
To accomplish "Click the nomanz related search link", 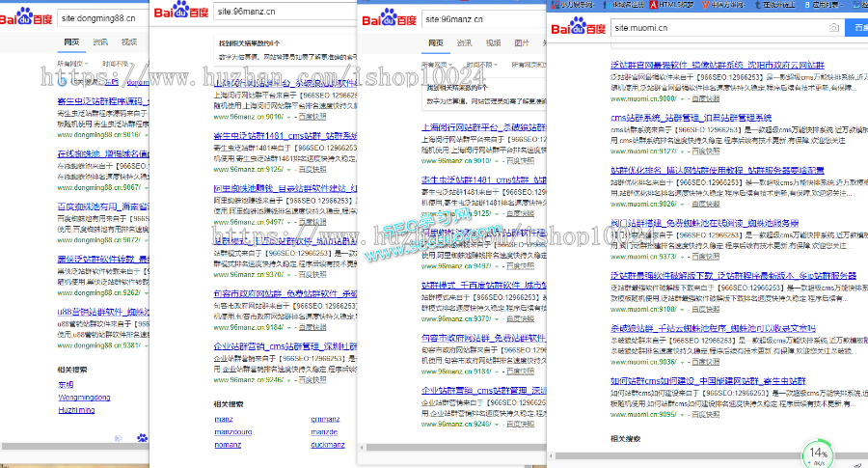I will pos(228,445).
